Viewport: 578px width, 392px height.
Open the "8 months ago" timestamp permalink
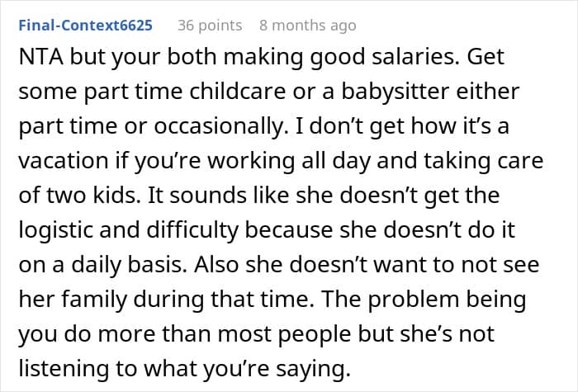click(x=308, y=26)
